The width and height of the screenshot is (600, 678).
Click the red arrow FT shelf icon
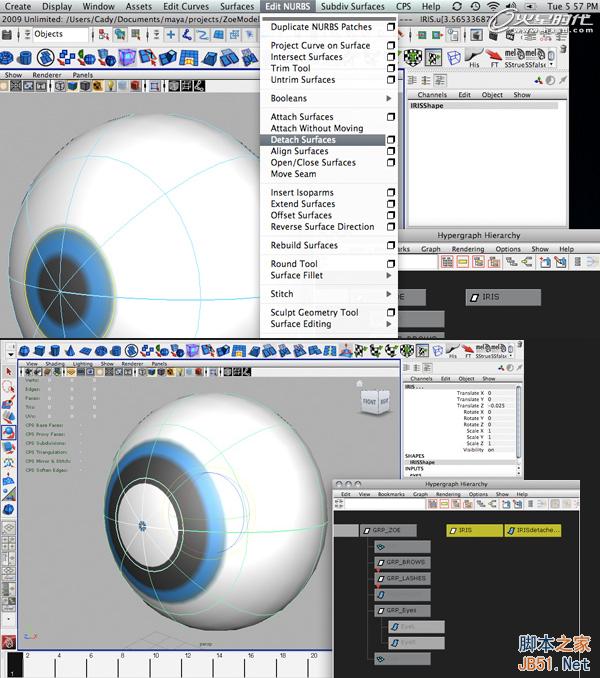tap(494, 58)
